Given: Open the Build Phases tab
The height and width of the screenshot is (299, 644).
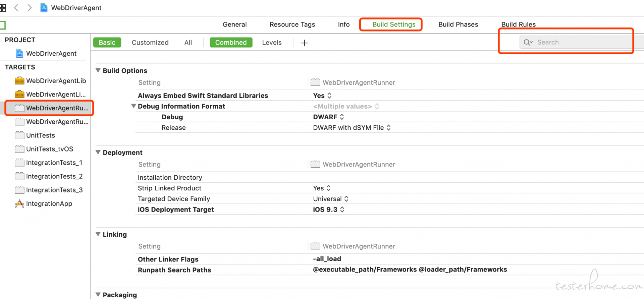Looking at the screenshot, I should (458, 24).
